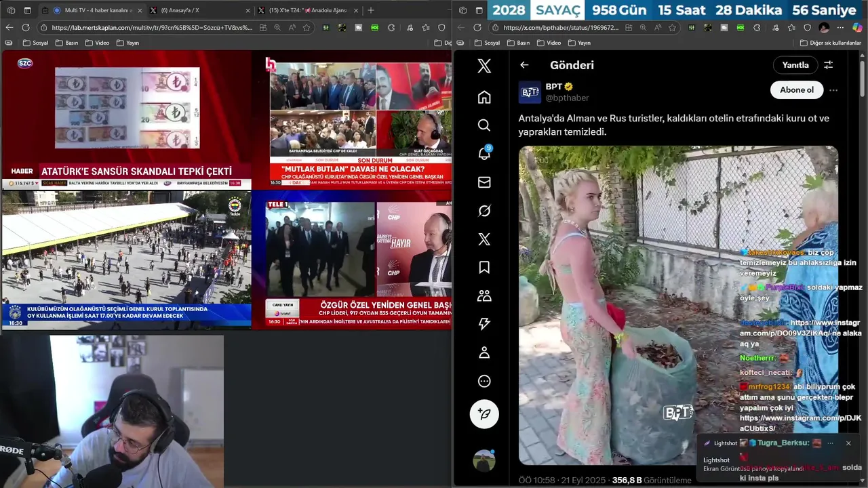This screenshot has height=488, width=868.
Task: Click left browser address bar URL
Action: [152, 28]
